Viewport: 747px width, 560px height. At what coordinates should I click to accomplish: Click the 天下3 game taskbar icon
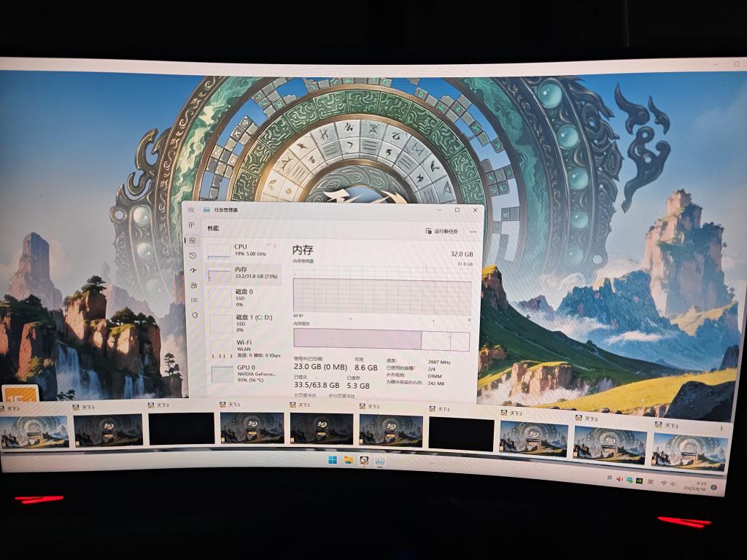coord(364,461)
